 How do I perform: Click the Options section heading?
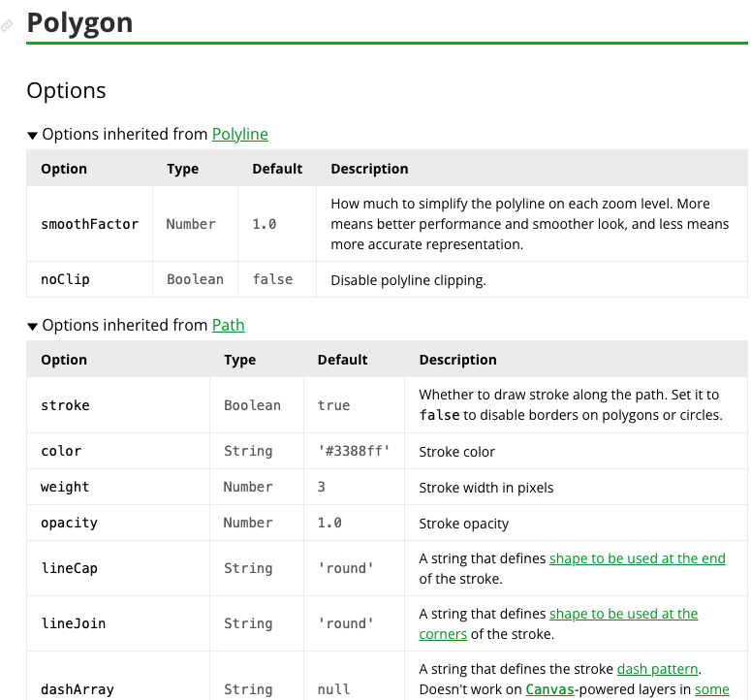66,91
